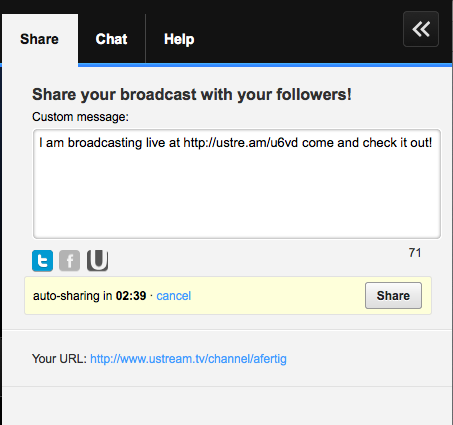Viewport: 453px width, 425px height.
Task: Click the 'Share your broadcast' heading
Action: tap(192, 94)
